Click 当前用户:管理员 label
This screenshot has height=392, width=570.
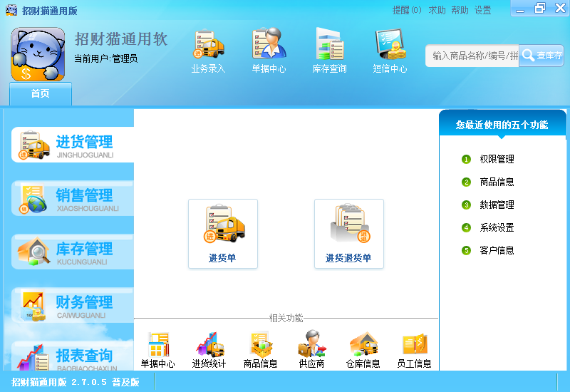tap(105, 58)
